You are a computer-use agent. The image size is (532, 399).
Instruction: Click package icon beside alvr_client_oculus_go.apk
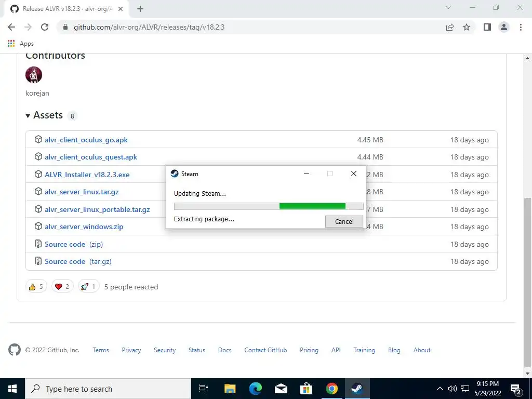click(38, 139)
